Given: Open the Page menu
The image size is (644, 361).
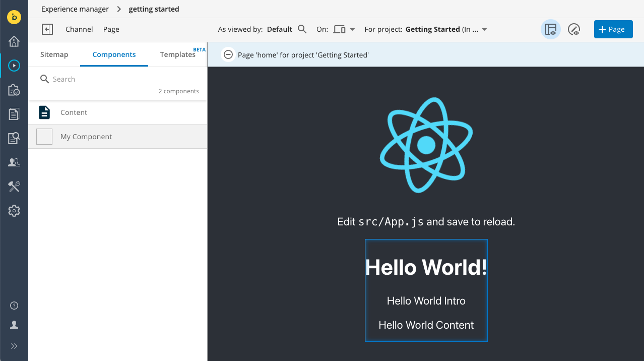Looking at the screenshot, I should pyautogui.click(x=111, y=29).
